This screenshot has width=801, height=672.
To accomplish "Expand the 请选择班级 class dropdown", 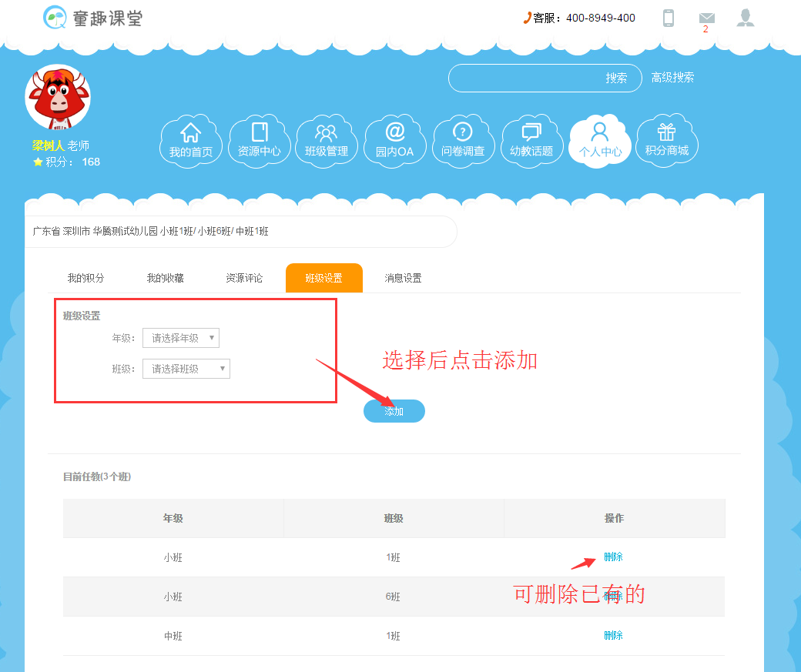I will point(186,369).
